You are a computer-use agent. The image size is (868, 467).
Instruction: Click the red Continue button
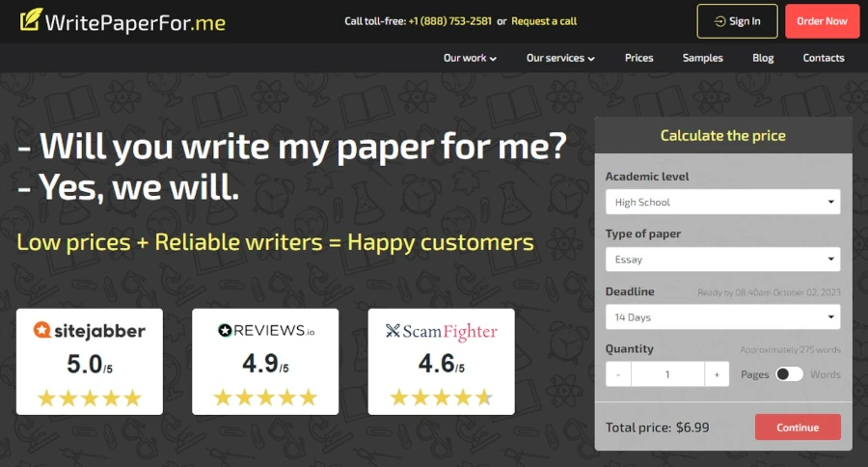click(798, 427)
